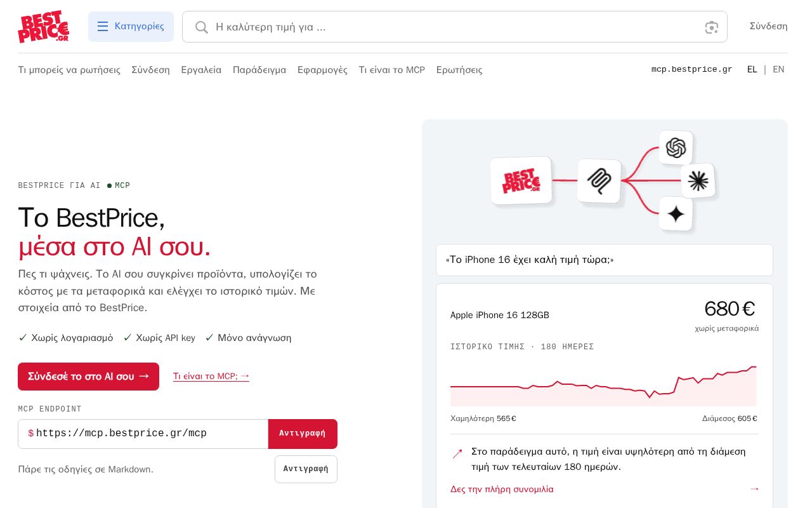This screenshot has width=812, height=508.
Task: Focus the Η καλύτερη τιμή για search field
Action: pos(455,27)
